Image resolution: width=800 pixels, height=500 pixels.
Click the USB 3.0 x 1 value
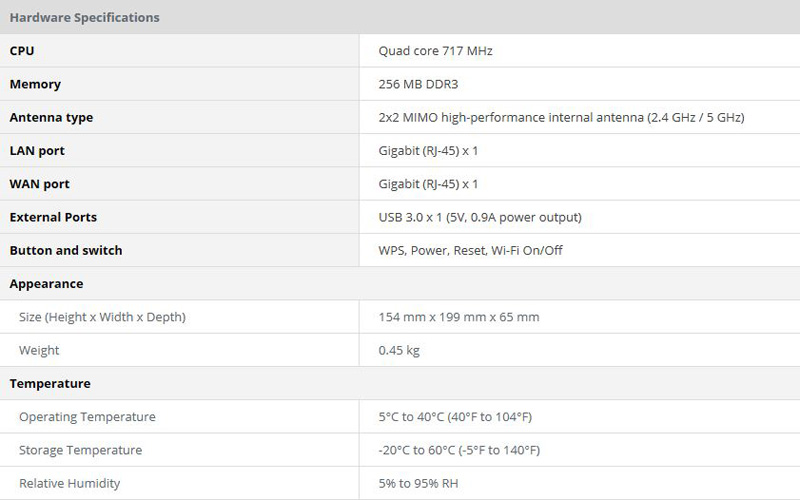click(x=479, y=217)
